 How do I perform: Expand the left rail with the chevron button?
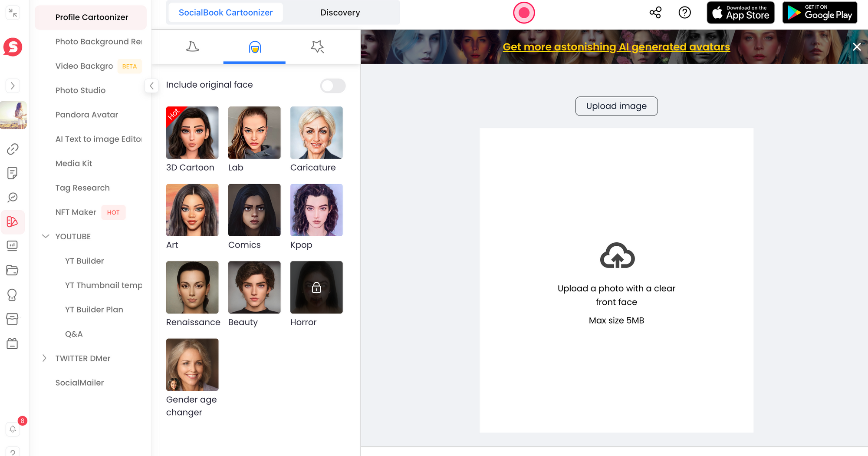(13, 86)
